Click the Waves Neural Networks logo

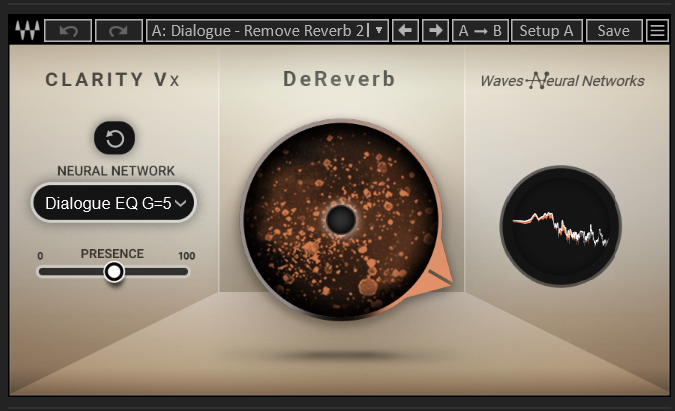click(562, 80)
